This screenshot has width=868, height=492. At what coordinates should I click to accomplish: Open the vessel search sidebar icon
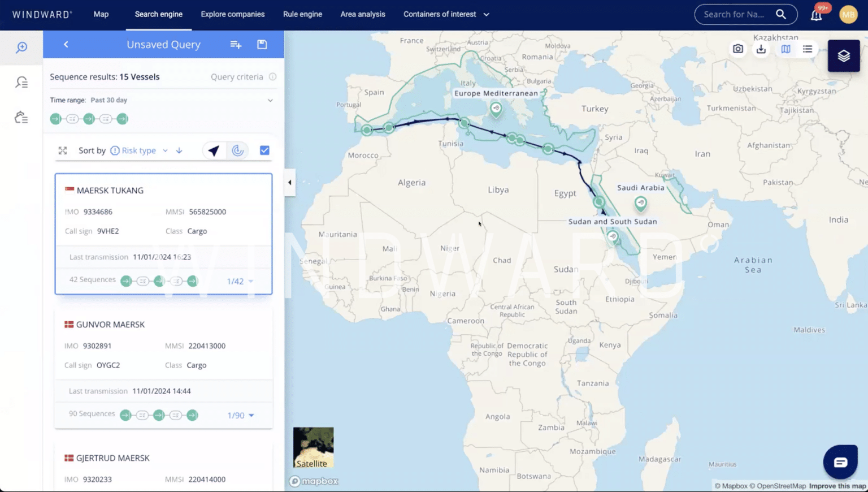21,48
